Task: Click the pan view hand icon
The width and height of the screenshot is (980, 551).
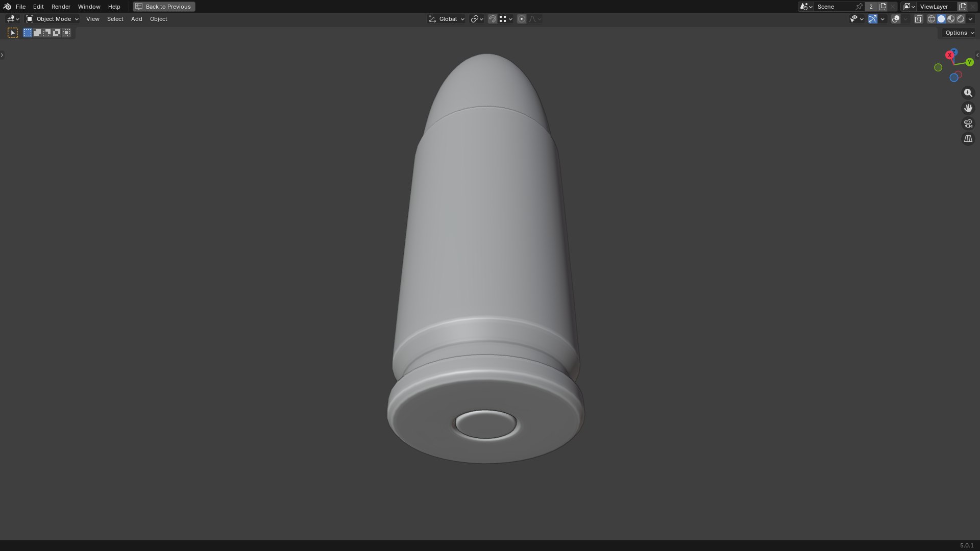Action: pos(968,108)
